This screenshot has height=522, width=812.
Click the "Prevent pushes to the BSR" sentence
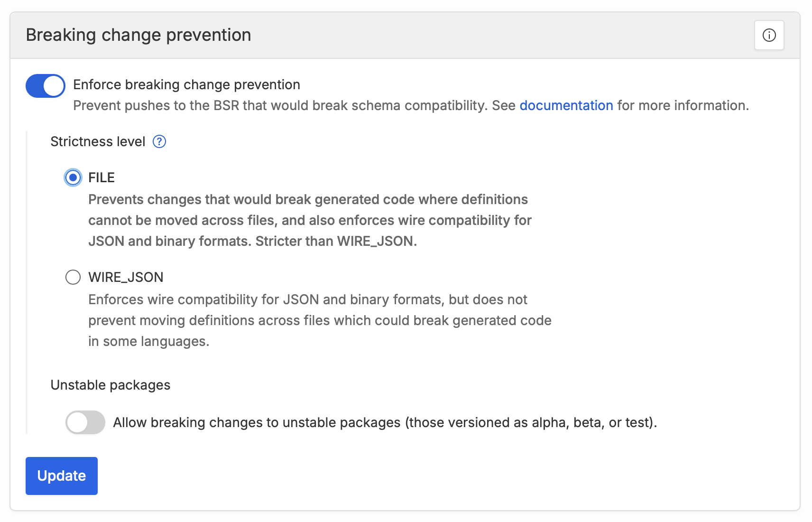coord(411,105)
